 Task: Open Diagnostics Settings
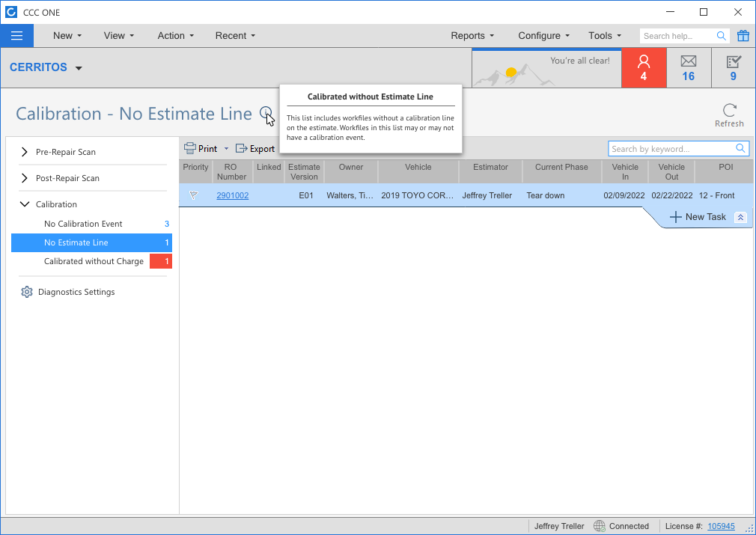(x=76, y=292)
